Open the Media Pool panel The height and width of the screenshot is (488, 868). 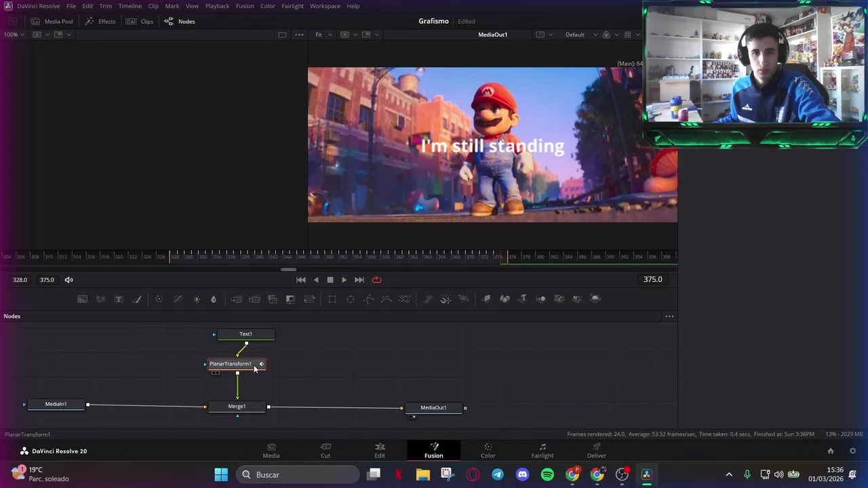52,21
